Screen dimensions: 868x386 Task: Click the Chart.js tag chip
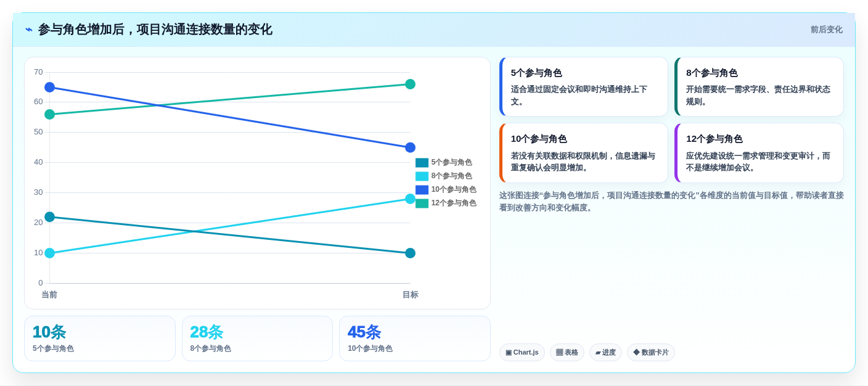pyautogui.click(x=522, y=353)
